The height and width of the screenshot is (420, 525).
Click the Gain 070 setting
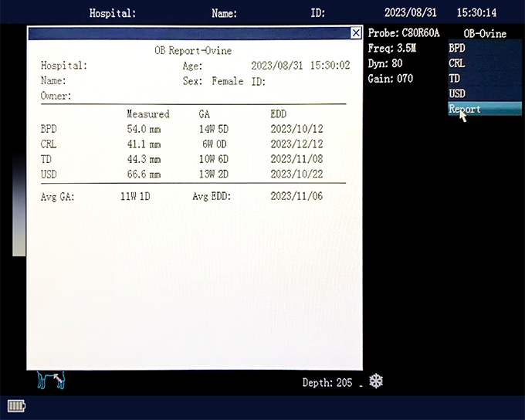pos(391,79)
